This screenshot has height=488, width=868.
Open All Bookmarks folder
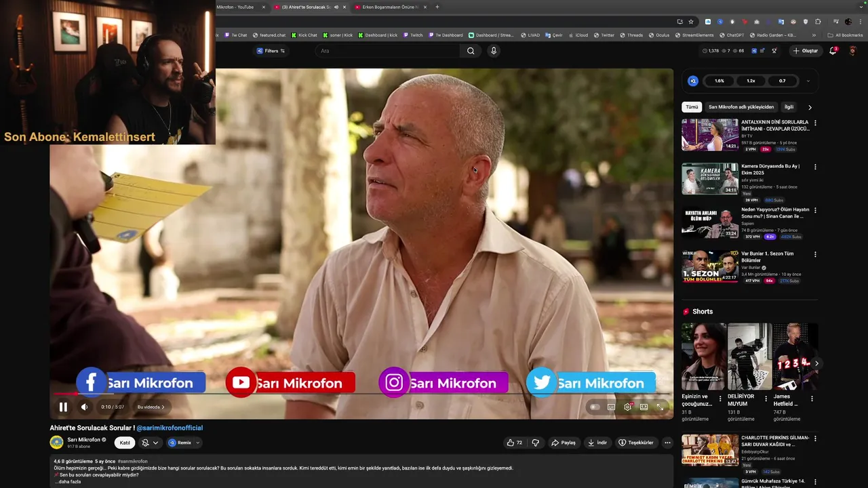845,35
